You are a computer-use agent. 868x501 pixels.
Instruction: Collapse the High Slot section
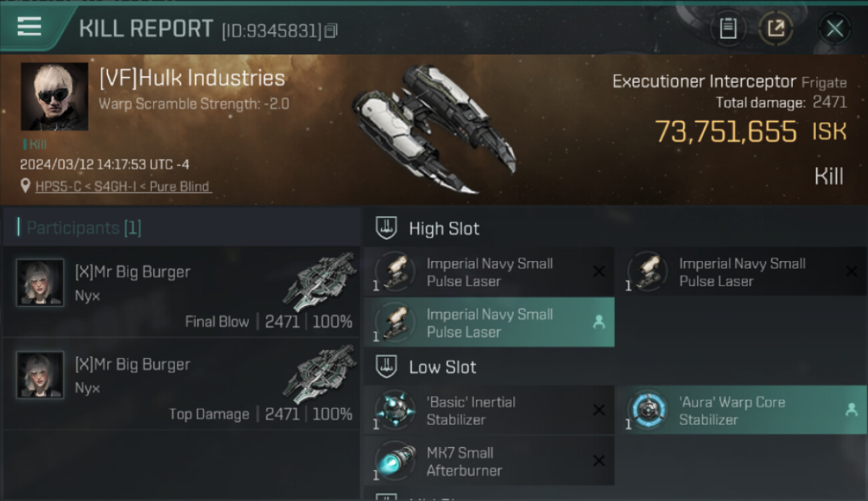pos(387,228)
